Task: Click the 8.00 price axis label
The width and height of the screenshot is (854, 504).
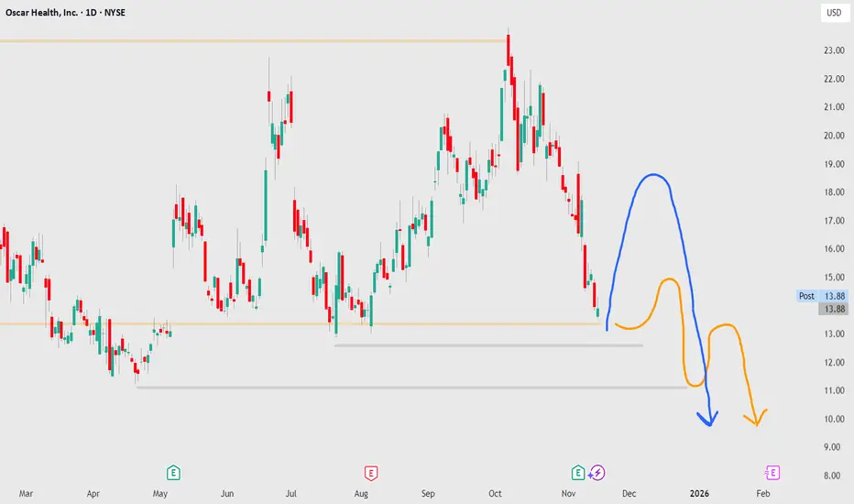Action: pos(832,476)
